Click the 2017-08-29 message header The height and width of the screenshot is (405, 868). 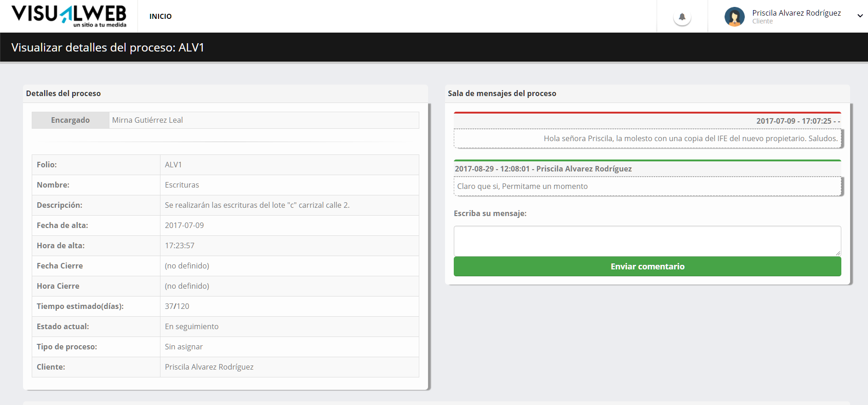tap(543, 169)
